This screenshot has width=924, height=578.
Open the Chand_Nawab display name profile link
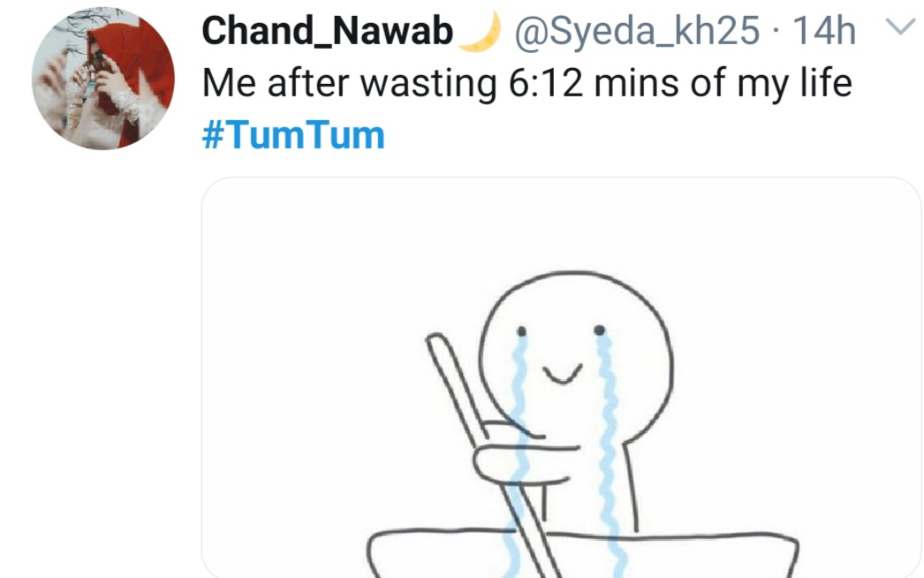[x=327, y=31]
